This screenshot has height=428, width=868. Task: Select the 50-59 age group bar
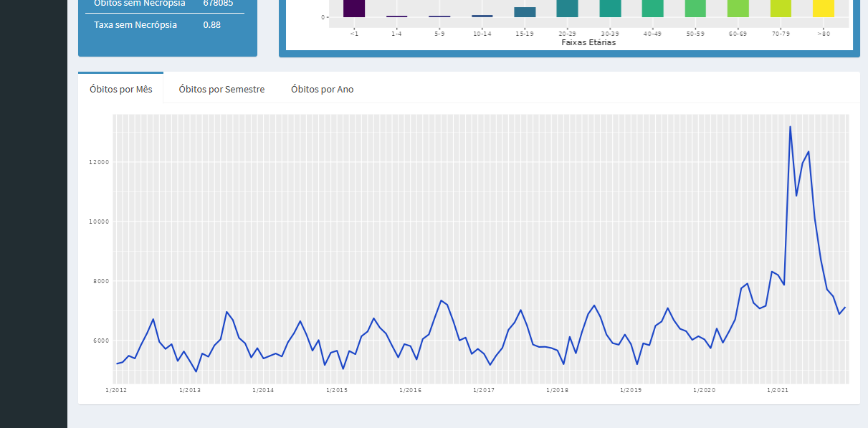[695, 9]
